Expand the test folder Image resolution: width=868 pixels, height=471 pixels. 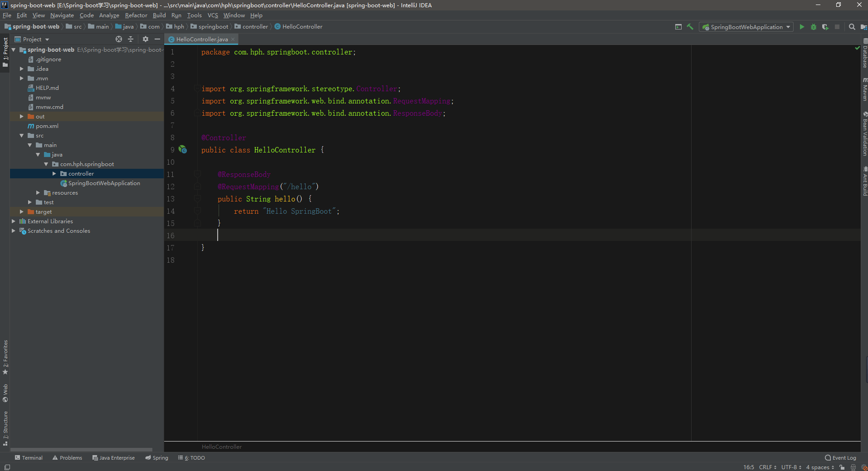[30, 202]
